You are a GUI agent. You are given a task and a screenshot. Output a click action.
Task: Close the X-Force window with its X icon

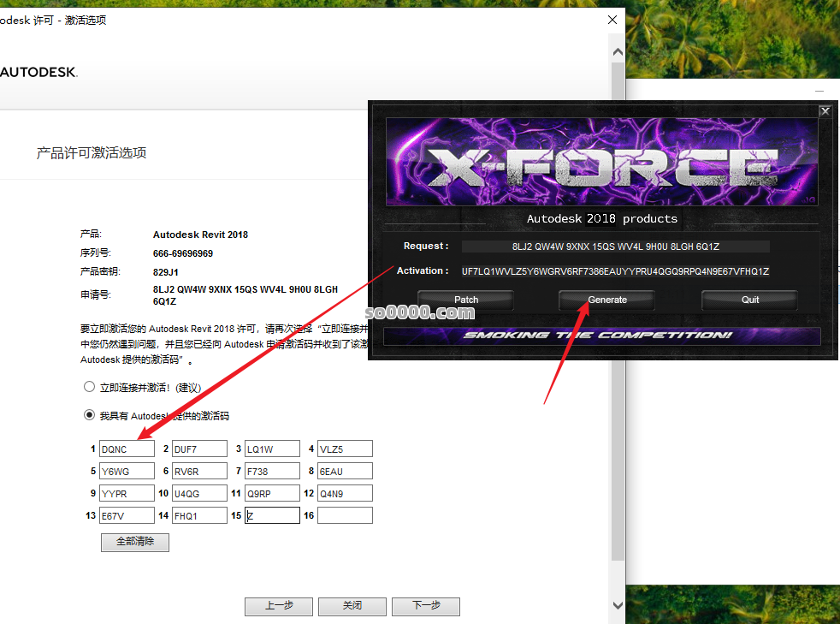(x=825, y=111)
